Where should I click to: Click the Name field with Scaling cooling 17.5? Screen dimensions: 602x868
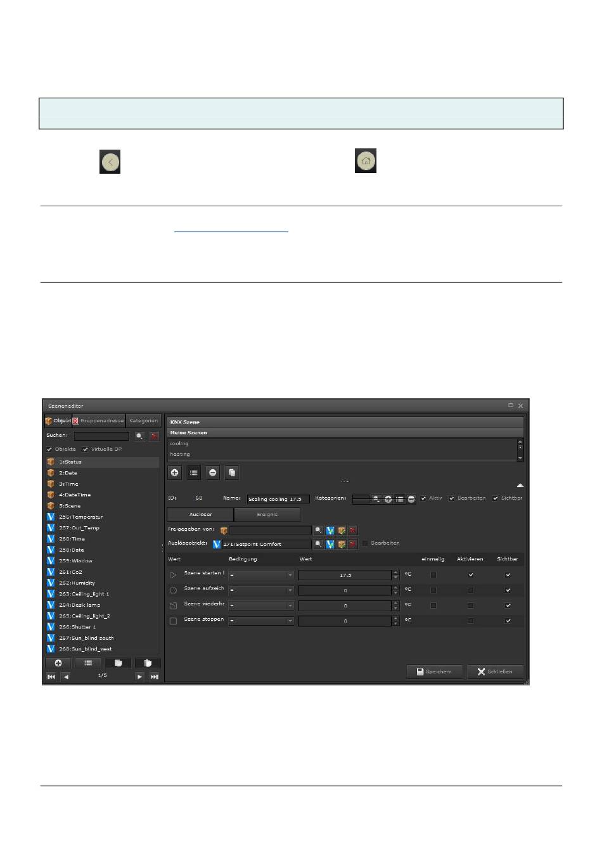click(x=278, y=500)
